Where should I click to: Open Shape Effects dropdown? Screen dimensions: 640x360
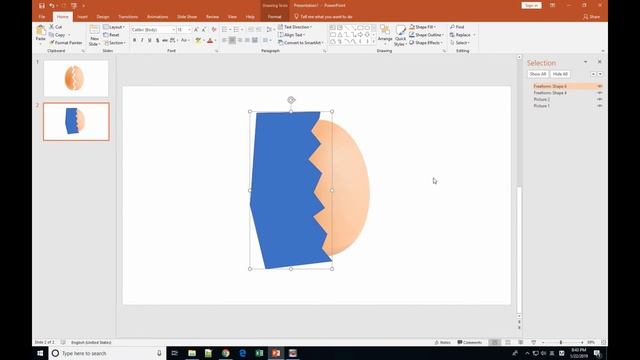coord(426,42)
